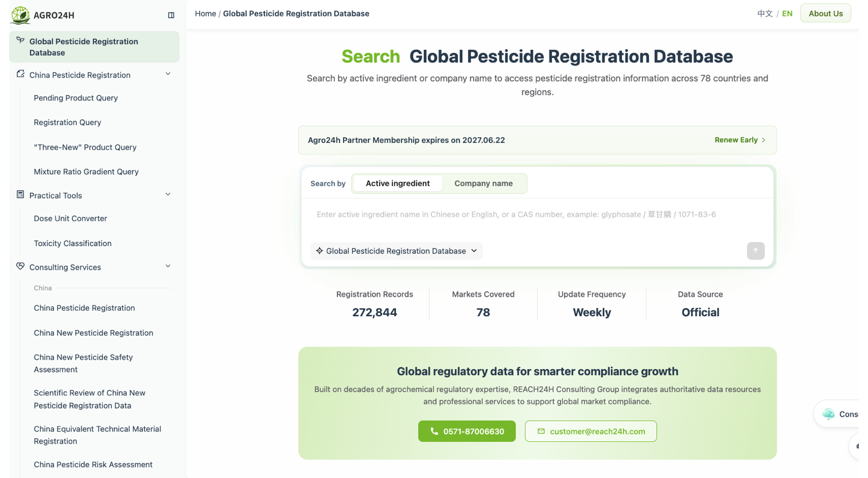Click the membership expiry notice text
This screenshot has width=868, height=478.
406,140
